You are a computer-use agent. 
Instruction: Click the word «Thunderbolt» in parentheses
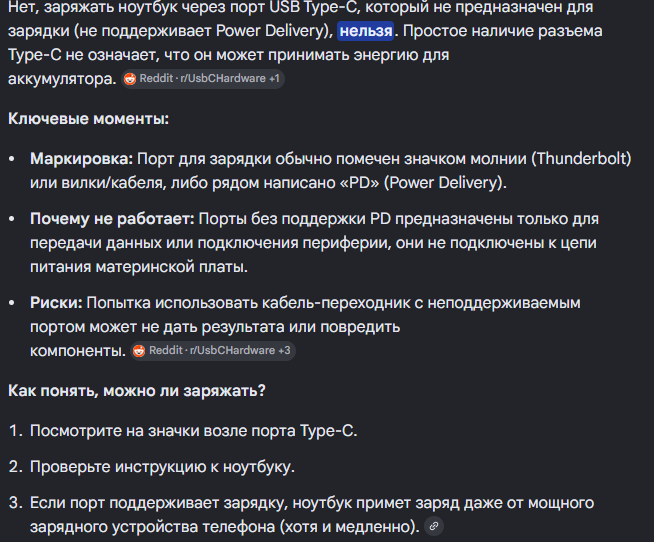tap(581, 159)
